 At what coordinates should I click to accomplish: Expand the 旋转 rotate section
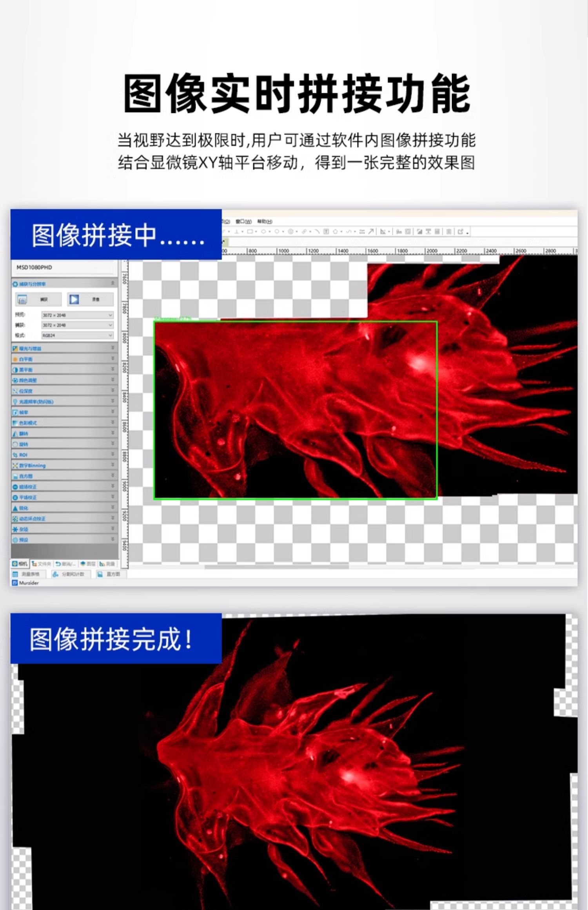click(64, 444)
